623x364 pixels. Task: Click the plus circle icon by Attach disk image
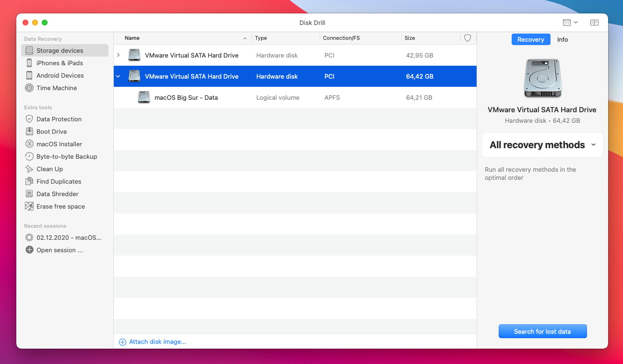pos(122,342)
